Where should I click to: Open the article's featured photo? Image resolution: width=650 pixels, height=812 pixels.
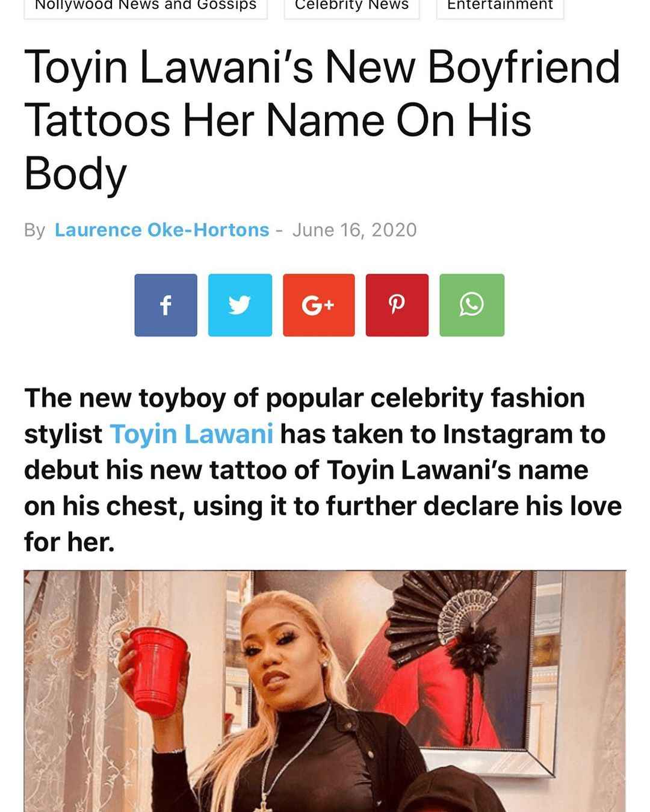tap(325, 691)
